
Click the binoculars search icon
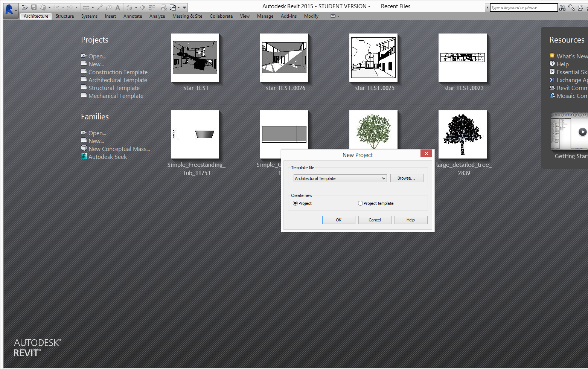coord(562,8)
